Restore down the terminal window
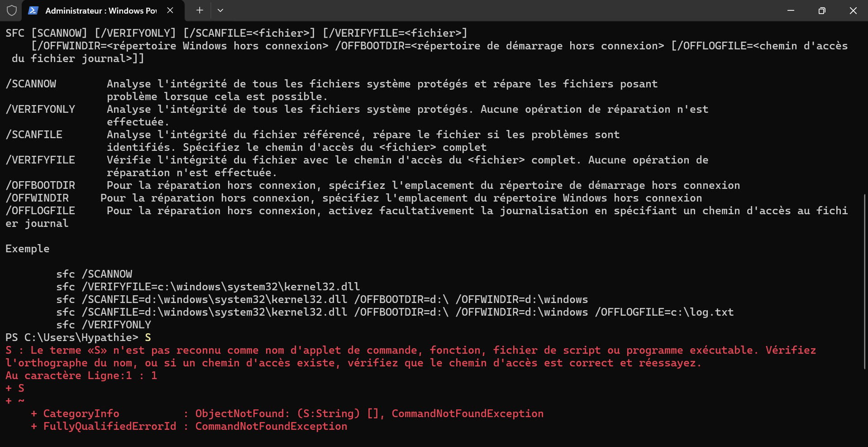The image size is (868, 447). click(x=822, y=10)
